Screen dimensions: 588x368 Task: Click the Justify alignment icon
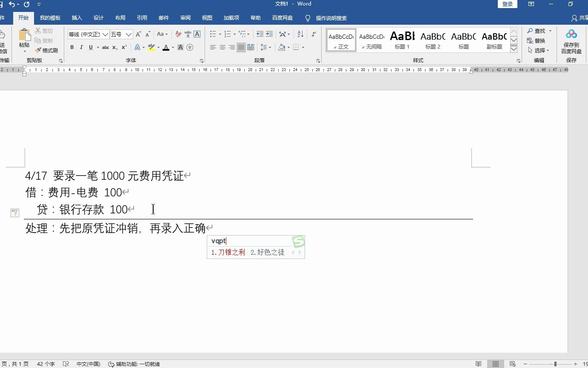[241, 47]
